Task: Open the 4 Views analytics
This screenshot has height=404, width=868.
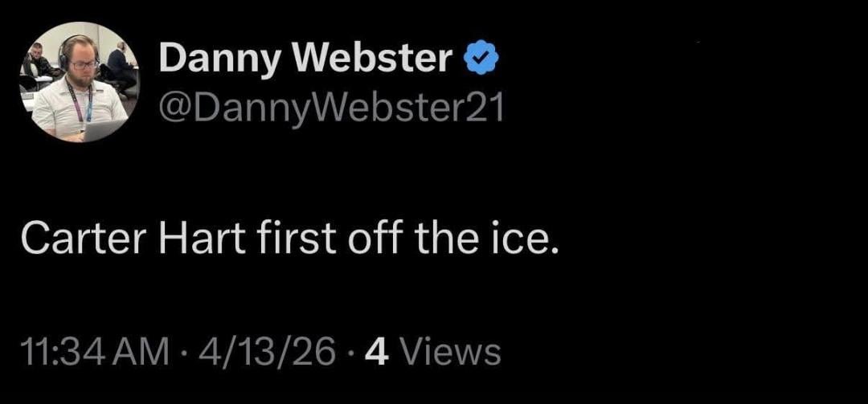Action: (x=433, y=352)
